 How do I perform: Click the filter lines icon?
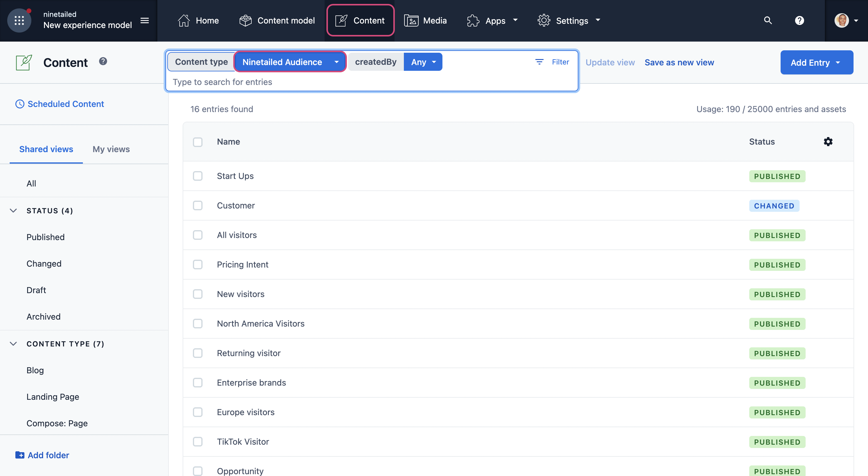pos(539,62)
